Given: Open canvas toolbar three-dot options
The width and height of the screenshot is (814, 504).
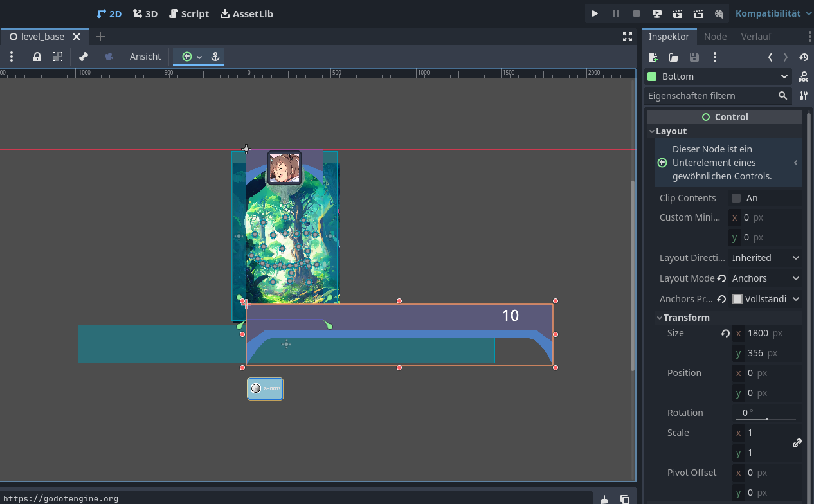Looking at the screenshot, I should 12,57.
